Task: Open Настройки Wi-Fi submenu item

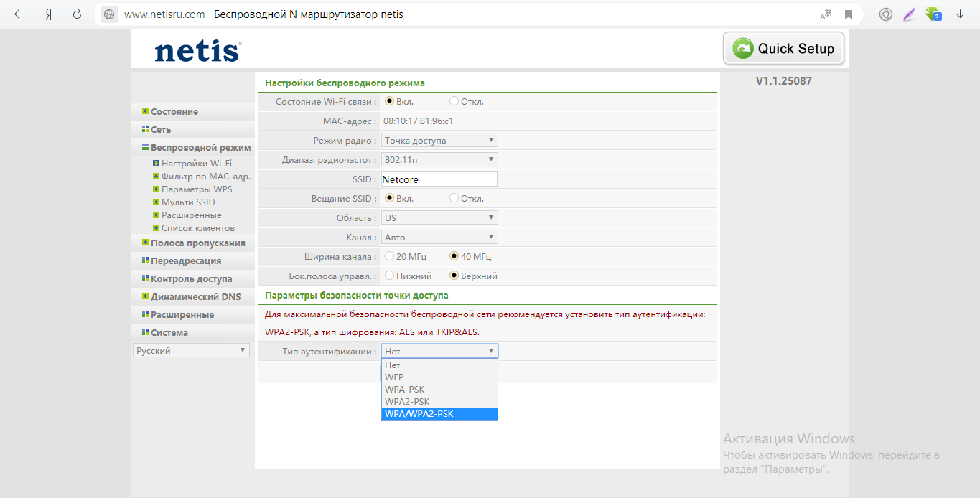Action: coord(196,164)
